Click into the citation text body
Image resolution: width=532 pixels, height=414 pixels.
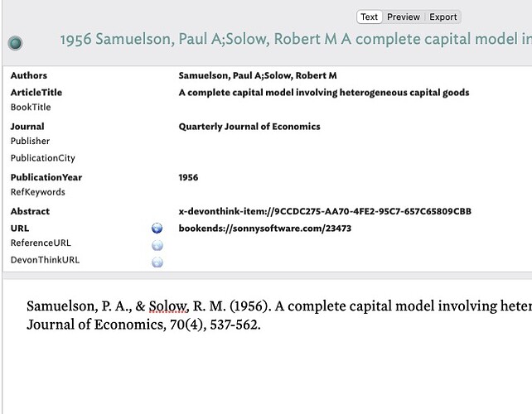279,315
